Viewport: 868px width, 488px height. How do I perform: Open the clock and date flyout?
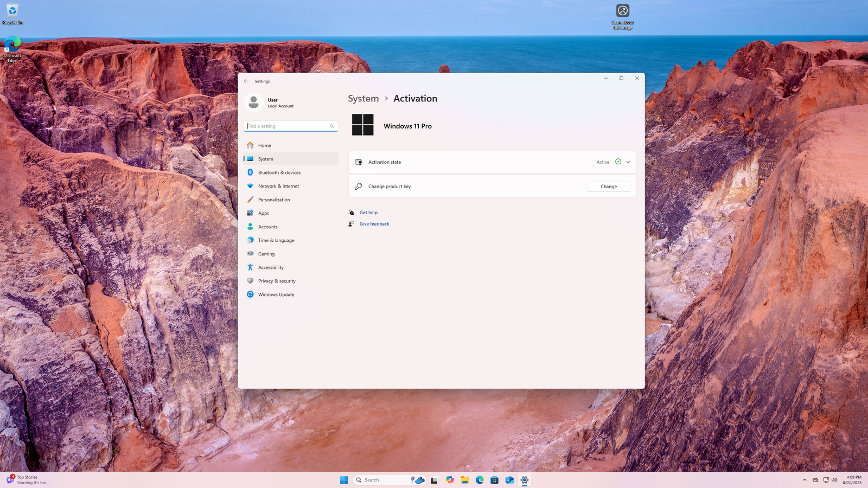click(852, 480)
